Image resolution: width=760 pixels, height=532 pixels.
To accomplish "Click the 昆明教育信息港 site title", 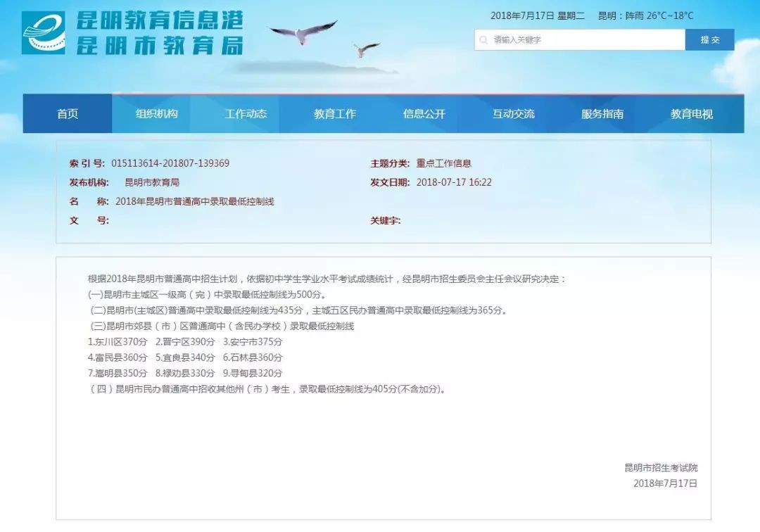I will (x=160, y=20).
